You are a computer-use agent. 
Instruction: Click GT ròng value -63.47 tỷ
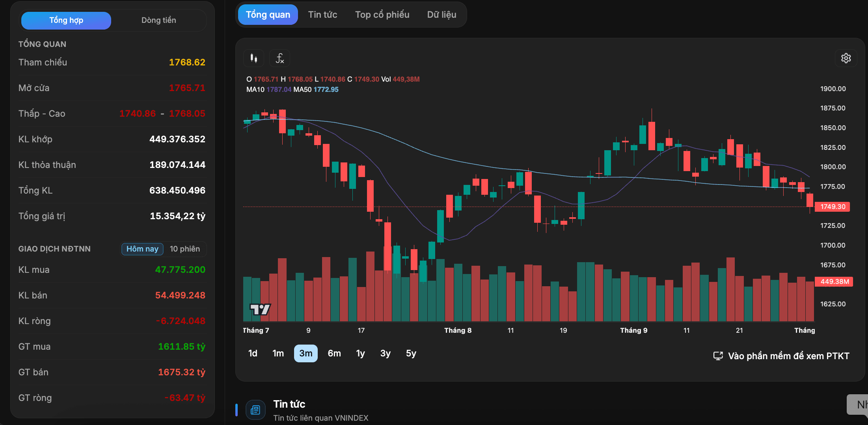(x=185, y=398)
